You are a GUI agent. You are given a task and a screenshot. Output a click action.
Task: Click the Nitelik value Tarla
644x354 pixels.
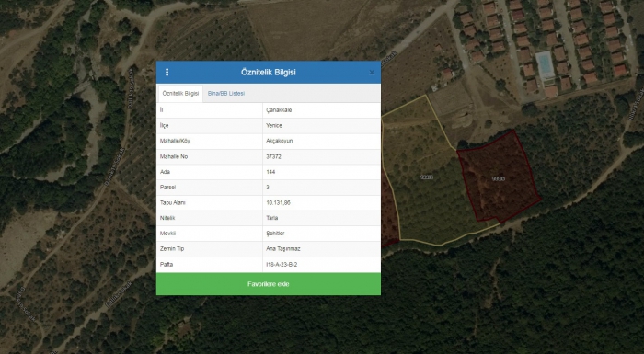[272, 218]
